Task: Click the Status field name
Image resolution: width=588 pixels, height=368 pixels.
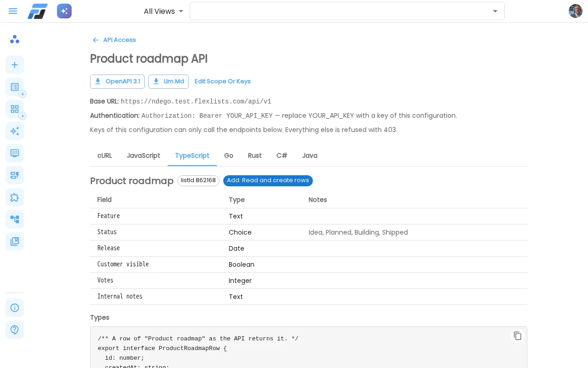Action: pyautogui.click(x=107, y=232)
